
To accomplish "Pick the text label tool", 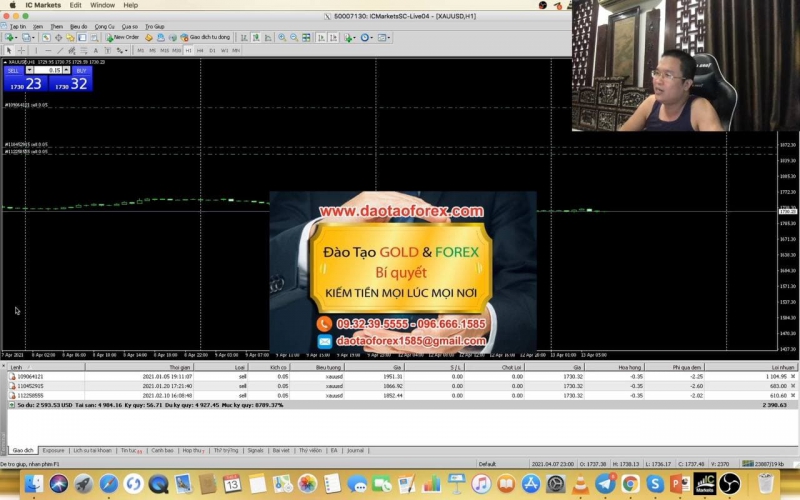I will tap(97, 50).
